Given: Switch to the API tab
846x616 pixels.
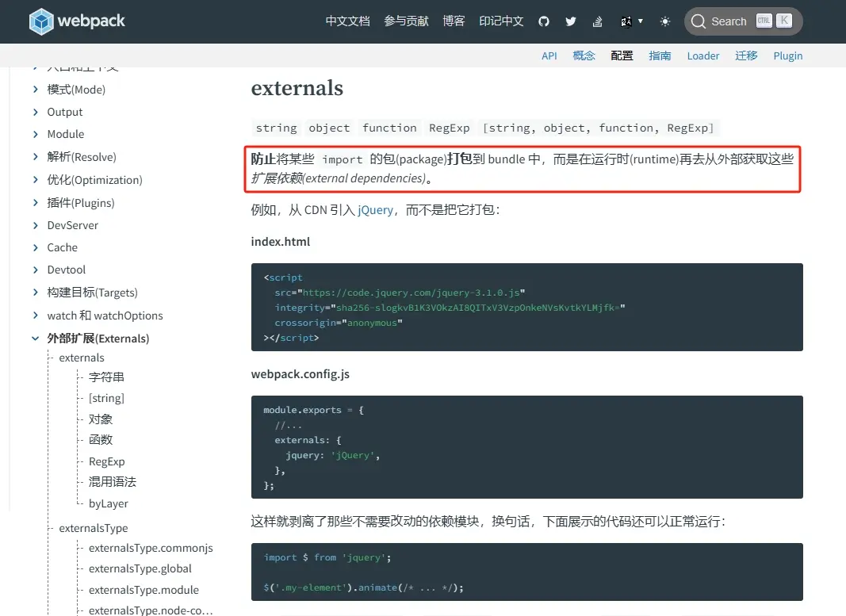Looking at the screenshot, I should (549, 55).
